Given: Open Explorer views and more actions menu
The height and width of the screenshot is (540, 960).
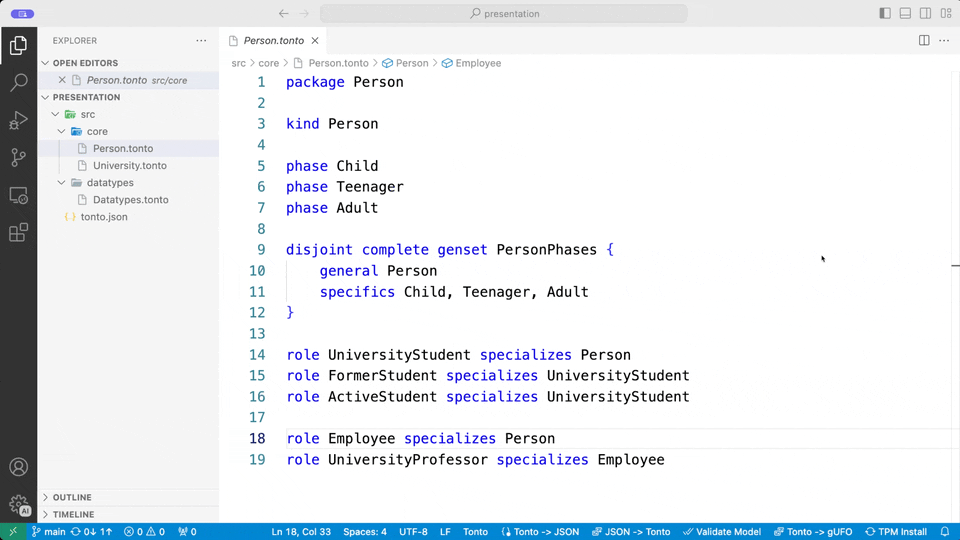Looking at the screenshot, I should point(201,40).
